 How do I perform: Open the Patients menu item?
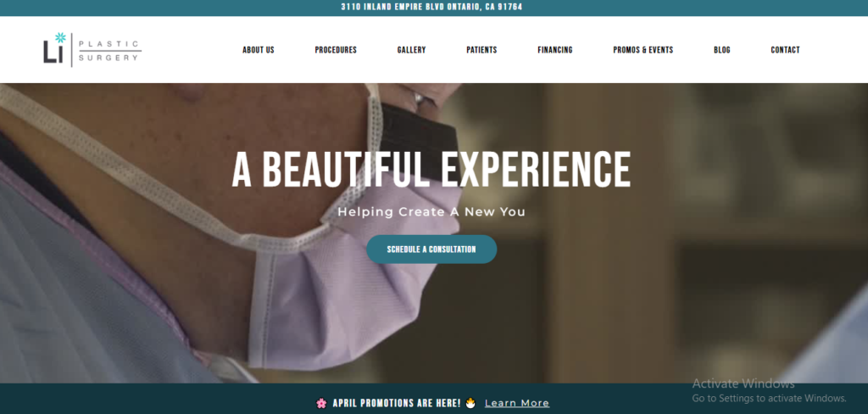(481, 50)
